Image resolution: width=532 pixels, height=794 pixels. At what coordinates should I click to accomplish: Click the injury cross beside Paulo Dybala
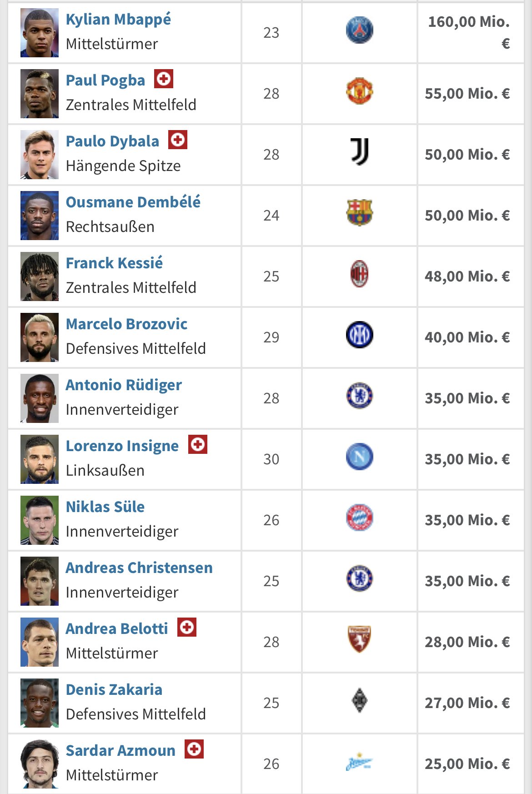178,140
